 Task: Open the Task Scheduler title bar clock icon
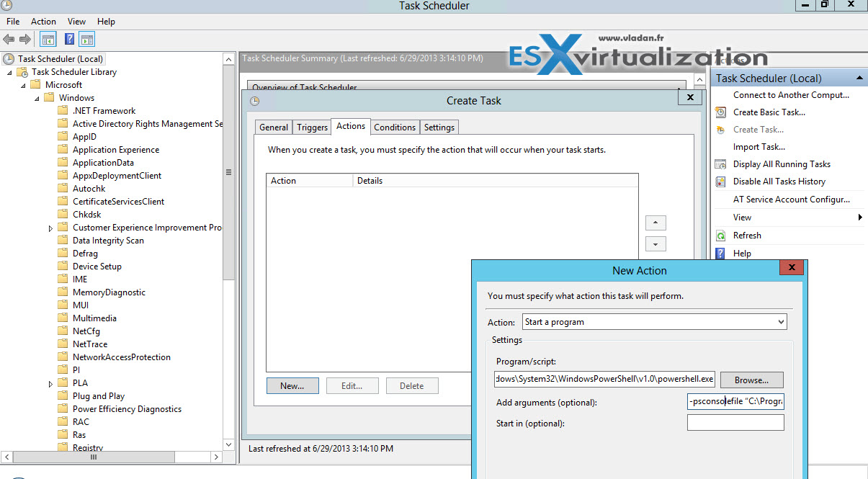tap(7, 6)
